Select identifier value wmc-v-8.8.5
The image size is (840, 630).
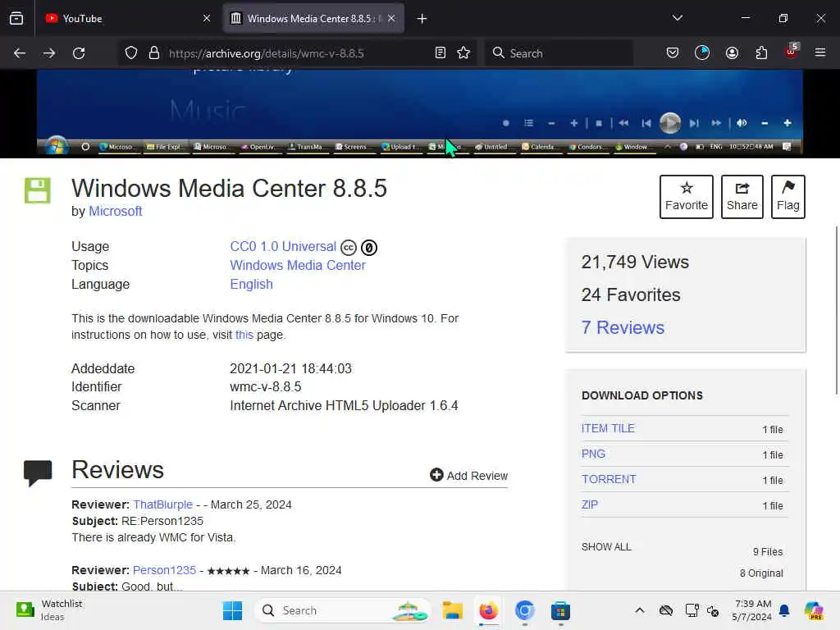click(x=265, y=387)
